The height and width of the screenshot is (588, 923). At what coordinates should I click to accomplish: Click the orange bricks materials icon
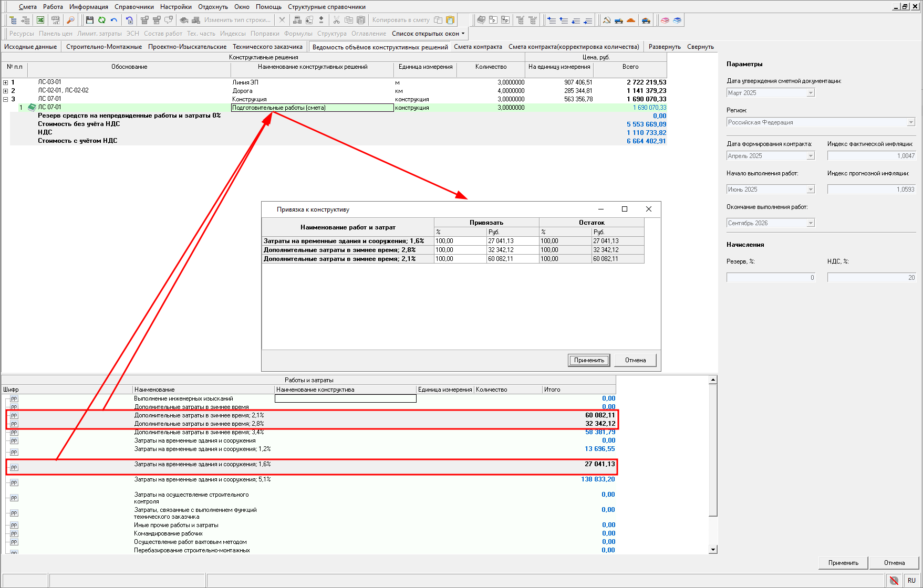[631, 20]
